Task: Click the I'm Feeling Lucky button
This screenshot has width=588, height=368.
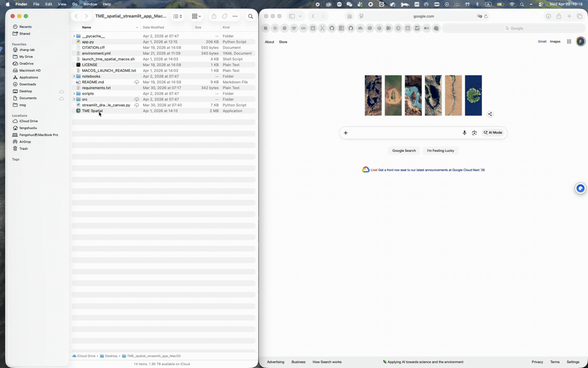Action: click(x=440, y=150)
